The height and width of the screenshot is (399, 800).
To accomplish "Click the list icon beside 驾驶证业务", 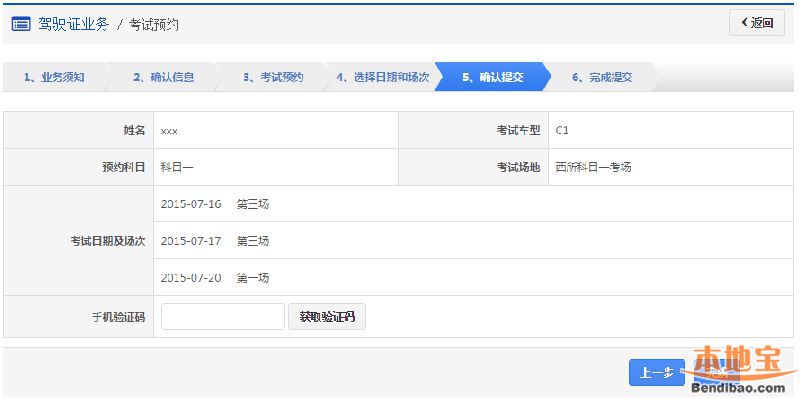I will pos(21,24).
